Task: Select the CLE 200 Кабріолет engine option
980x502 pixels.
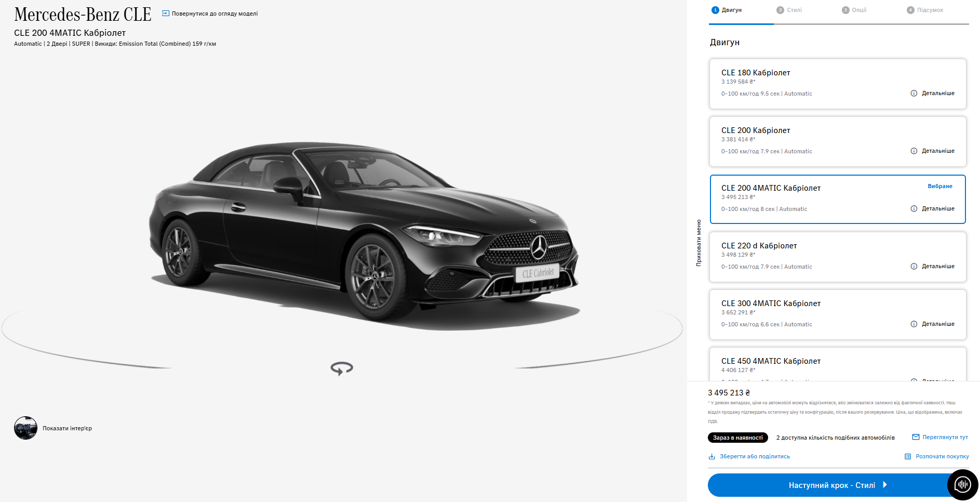Action: [x=838, y=141]
